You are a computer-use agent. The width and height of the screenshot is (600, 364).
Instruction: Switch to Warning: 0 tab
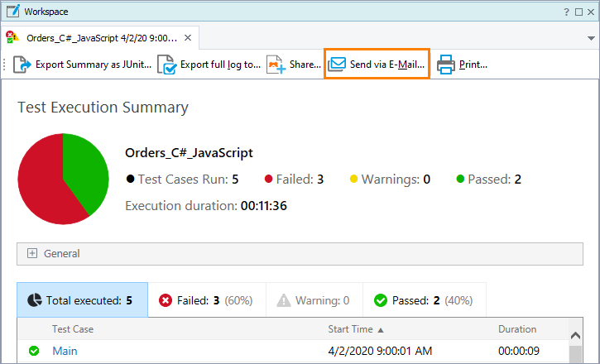(314, 300)
